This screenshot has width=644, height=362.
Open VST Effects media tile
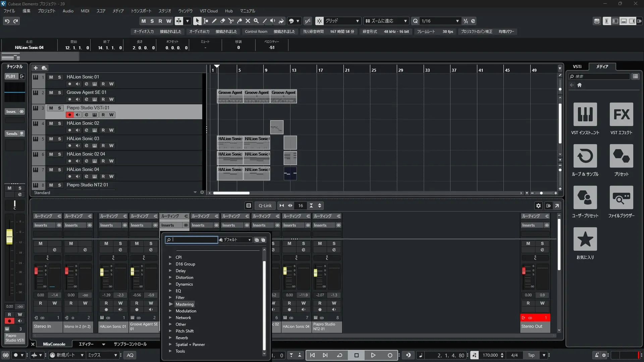click(x=621, y=114)
